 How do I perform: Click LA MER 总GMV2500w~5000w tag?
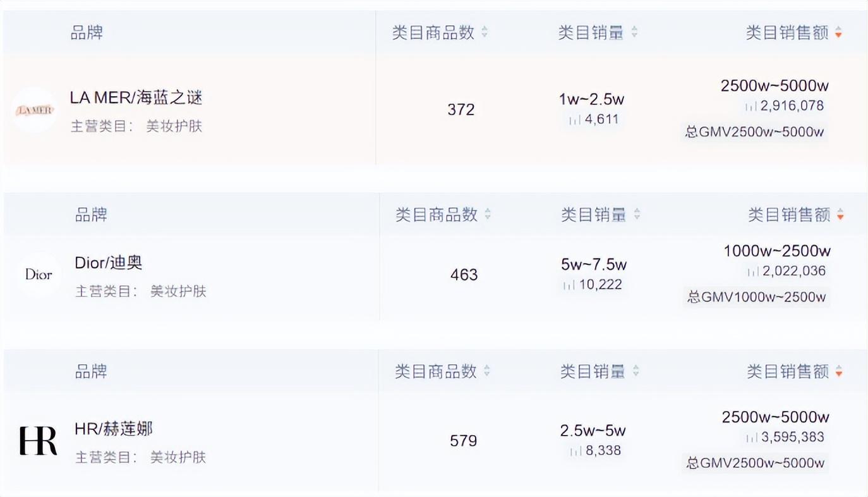754,132
